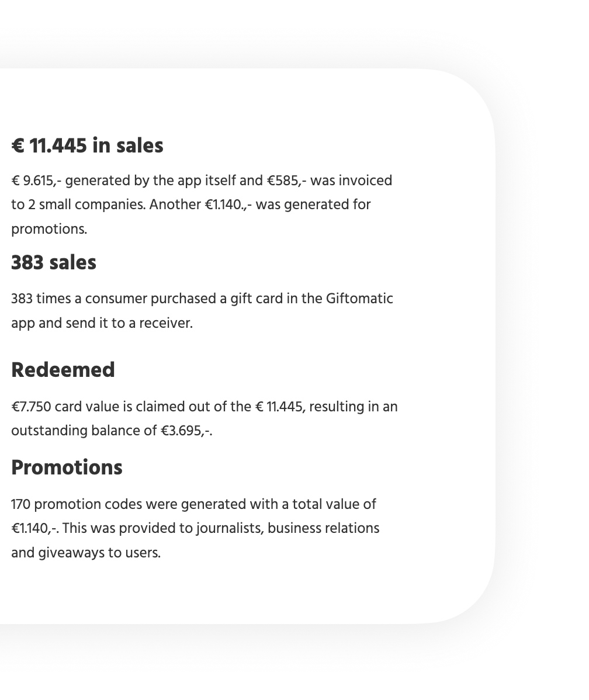The height and width of the screenshot is (700, 589).
Task: Click the '€ 9.615,- generated by the app' line
Action: click(202, 181)
